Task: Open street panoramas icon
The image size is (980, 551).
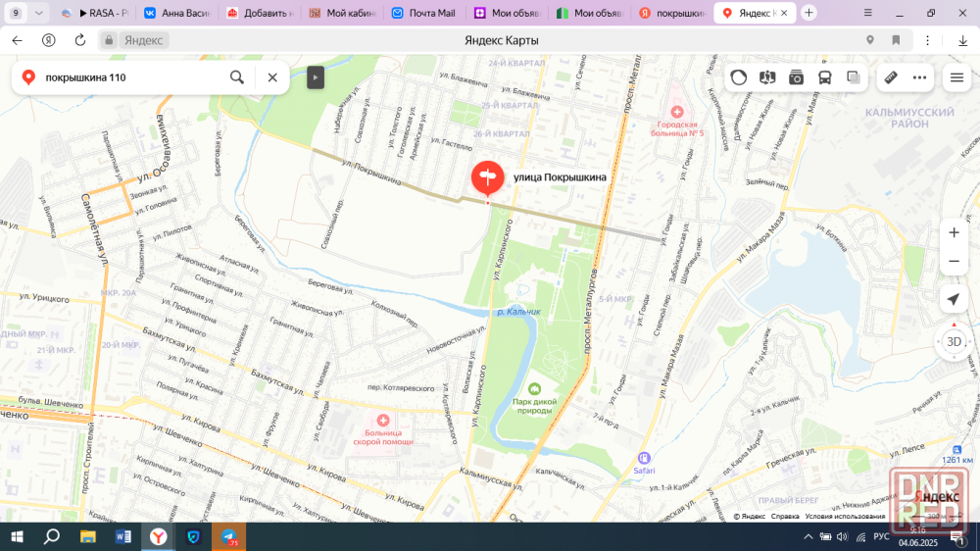Action: pyautogui.click(x=767, y=77)
